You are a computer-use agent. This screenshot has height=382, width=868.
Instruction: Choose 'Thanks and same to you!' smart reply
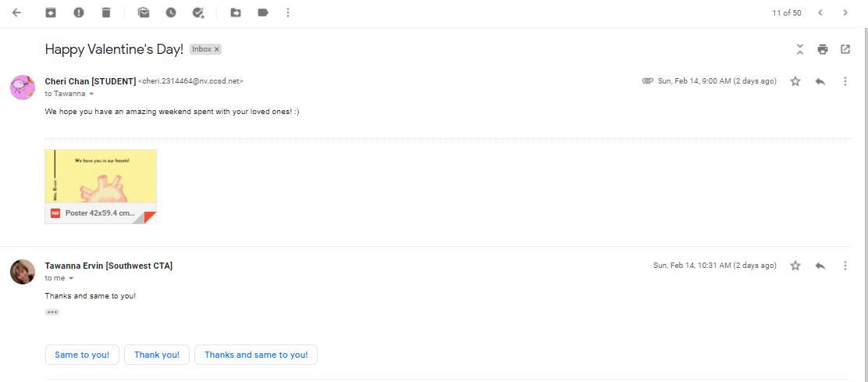tap(256, 355)
